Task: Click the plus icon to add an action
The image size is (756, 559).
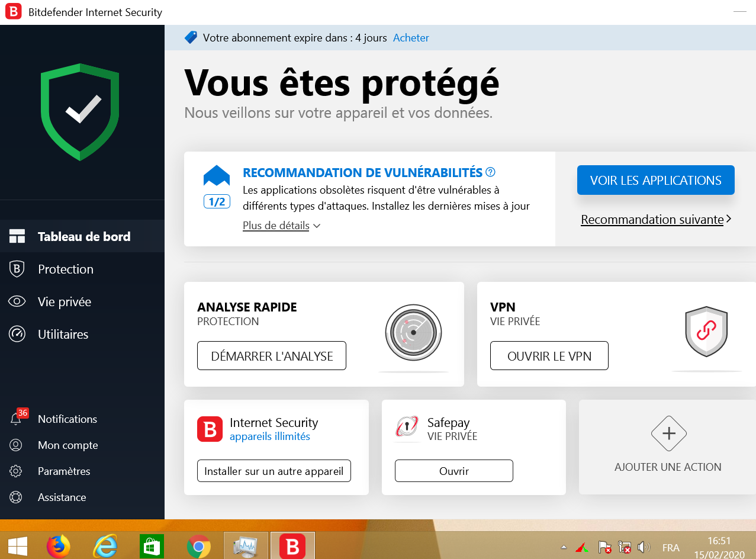Action: (x=668, y=433)
